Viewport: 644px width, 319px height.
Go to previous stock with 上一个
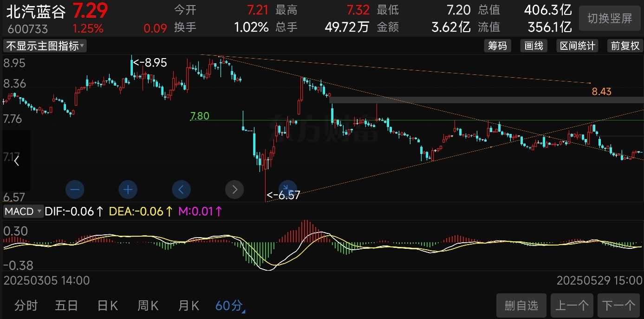[572, 306]
